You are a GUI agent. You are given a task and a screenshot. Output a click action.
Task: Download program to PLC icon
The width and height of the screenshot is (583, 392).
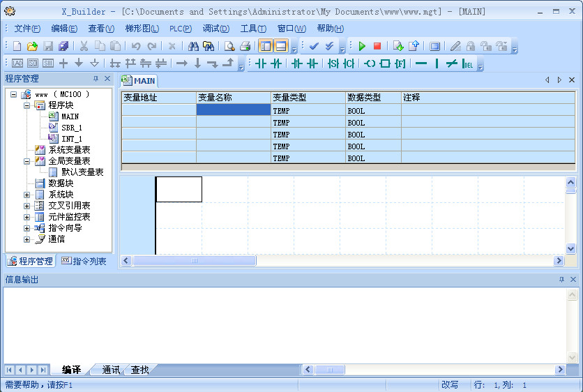397,46
